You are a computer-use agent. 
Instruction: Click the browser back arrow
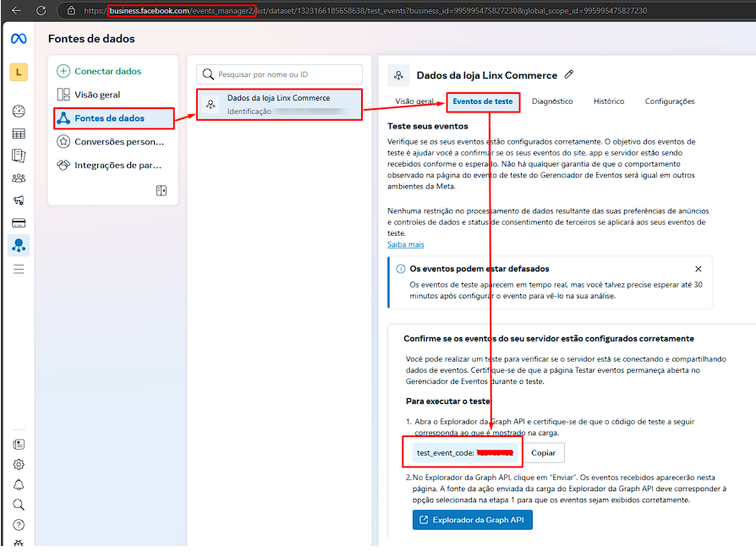pyautogui.click(x=16, y=11)
